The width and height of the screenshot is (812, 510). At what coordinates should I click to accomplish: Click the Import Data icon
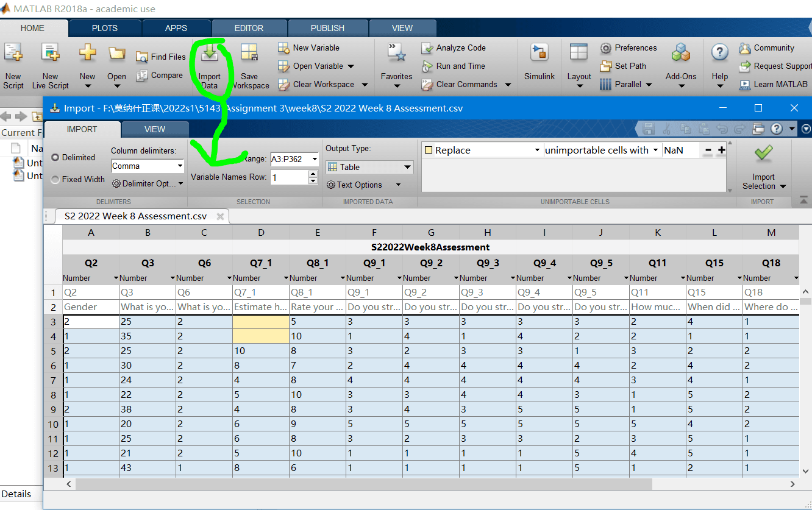[209, 53]
